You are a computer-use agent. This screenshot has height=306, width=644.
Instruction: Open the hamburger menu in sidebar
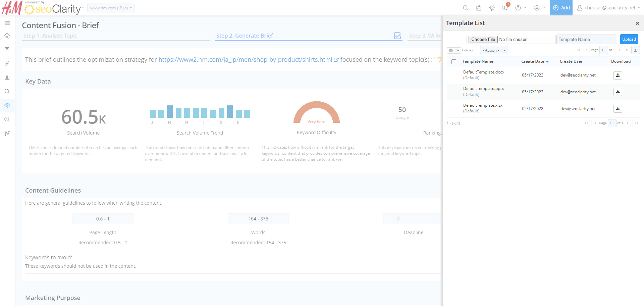pos(7,23)
